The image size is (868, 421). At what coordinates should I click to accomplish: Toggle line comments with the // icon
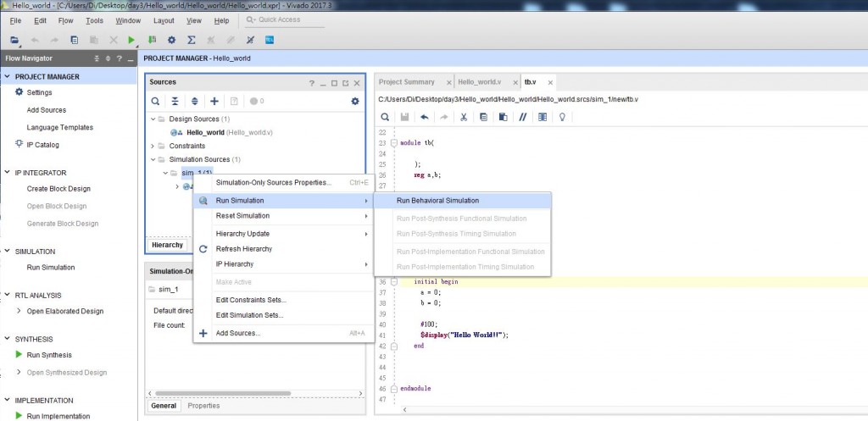[x=522, y=117]
